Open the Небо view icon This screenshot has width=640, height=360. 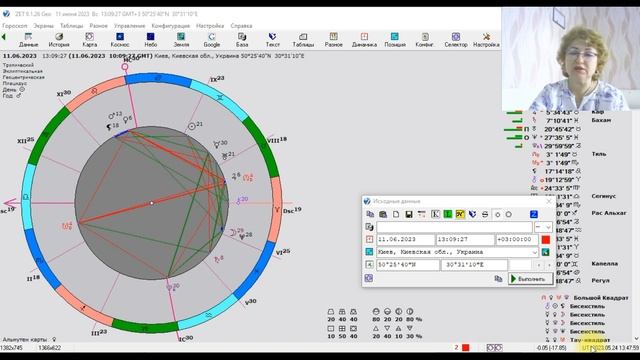tap(151, 40)
